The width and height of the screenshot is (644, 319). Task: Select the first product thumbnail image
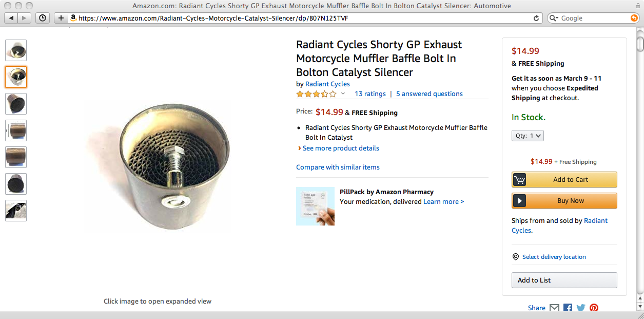(16, 50)
